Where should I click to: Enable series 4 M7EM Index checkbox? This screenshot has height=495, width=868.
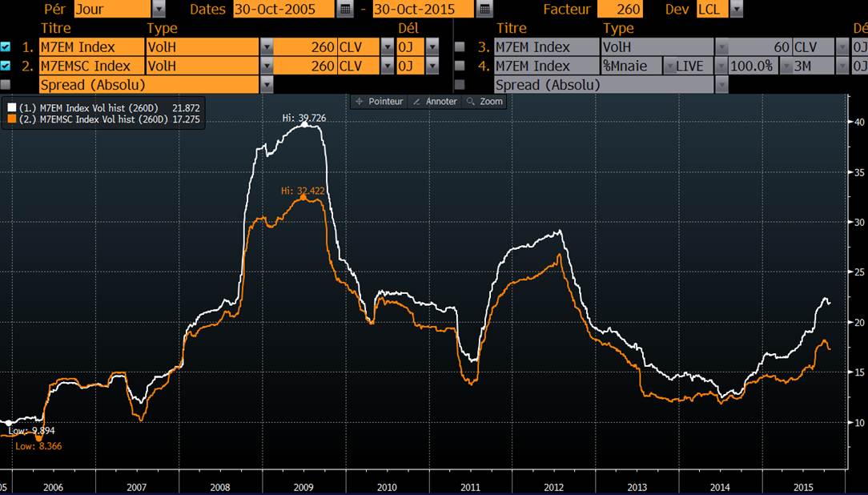click(x=460, y=66)
